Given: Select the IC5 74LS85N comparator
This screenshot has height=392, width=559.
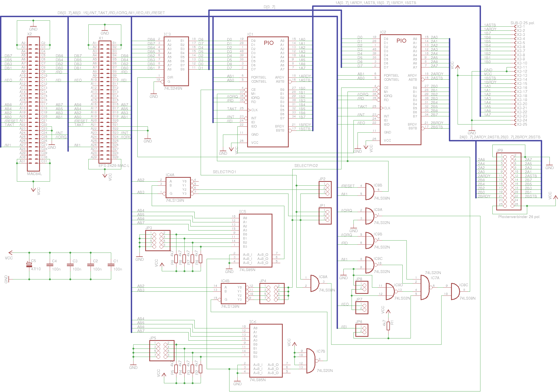Looking at the screenshot, I should click(255, 241).
